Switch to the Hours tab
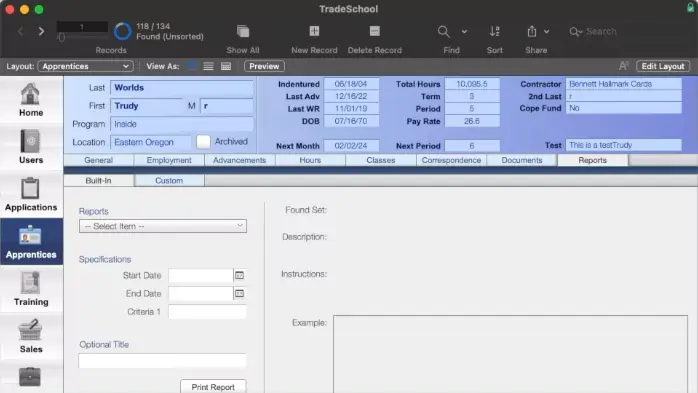This screenshot has height=393, width=698. [310, 160]
